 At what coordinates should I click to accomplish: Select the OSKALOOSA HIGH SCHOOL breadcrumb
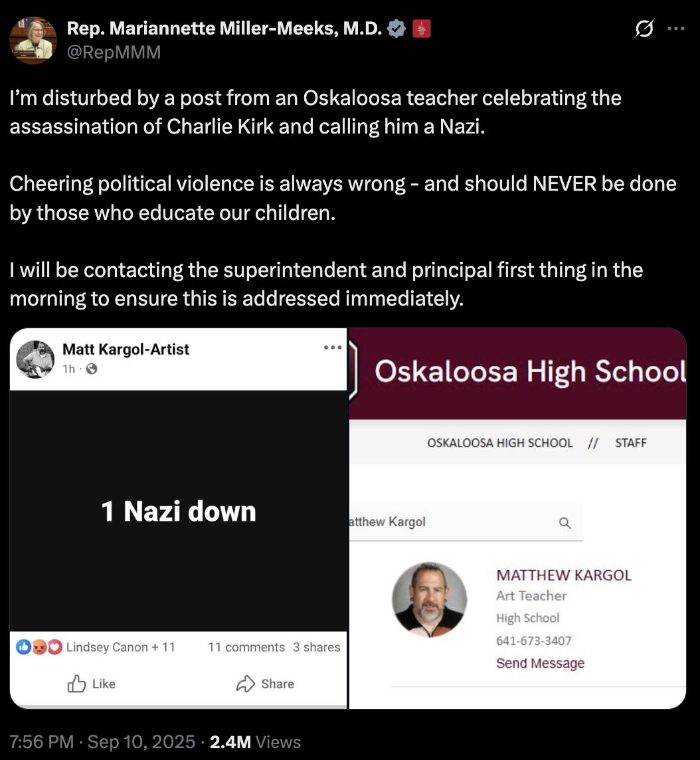coord(500,442)
